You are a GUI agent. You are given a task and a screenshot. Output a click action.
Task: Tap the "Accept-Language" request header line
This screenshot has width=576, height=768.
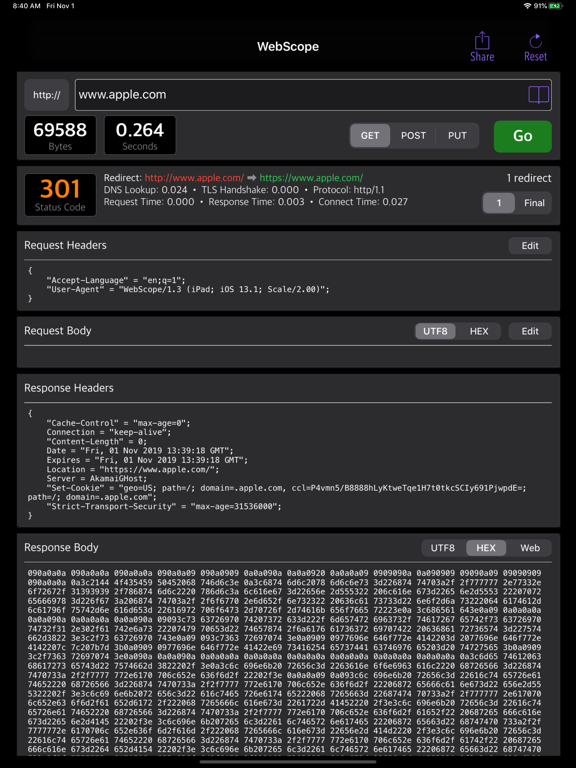tap(116, 280)
